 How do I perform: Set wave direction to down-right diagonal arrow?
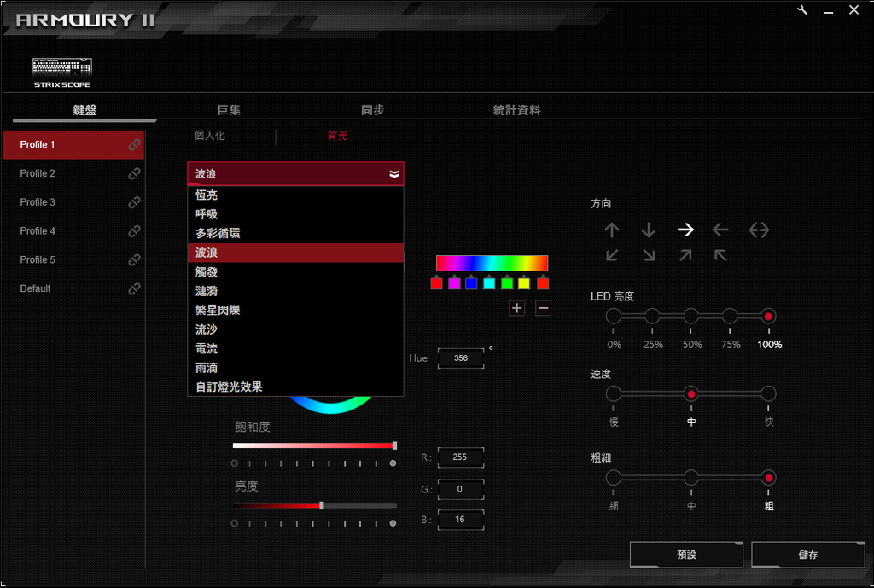point(649,255)
